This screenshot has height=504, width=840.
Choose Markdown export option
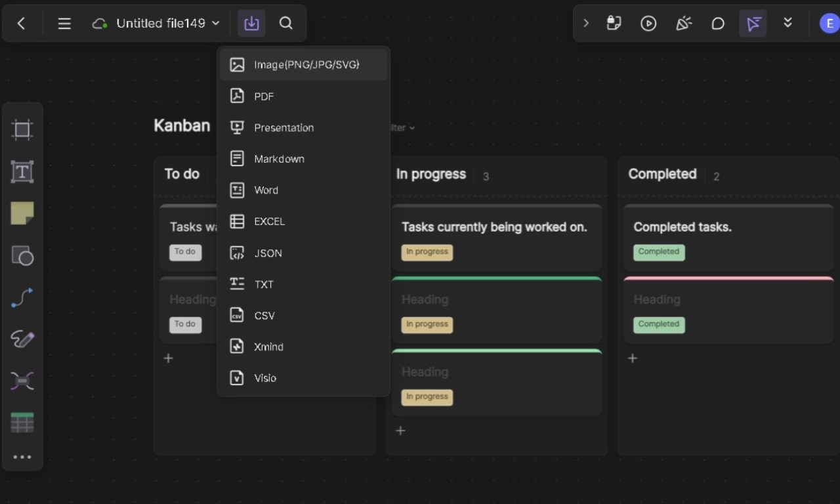click(303, 159)
